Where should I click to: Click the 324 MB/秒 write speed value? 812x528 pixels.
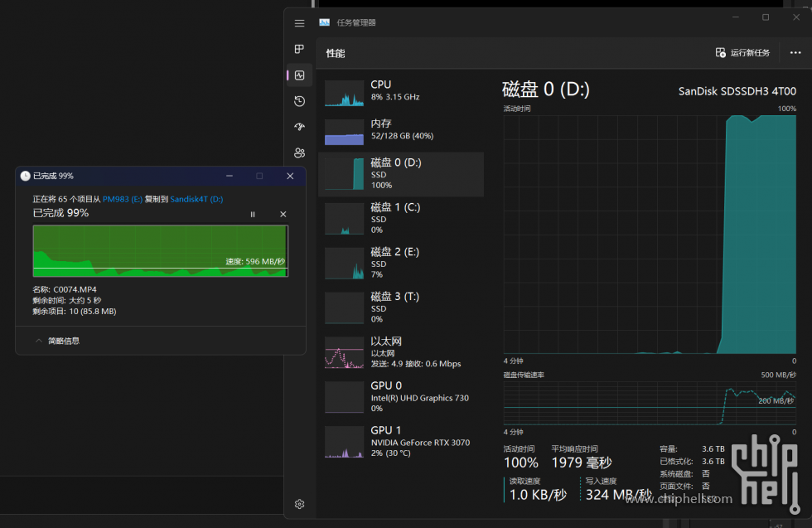618,495
